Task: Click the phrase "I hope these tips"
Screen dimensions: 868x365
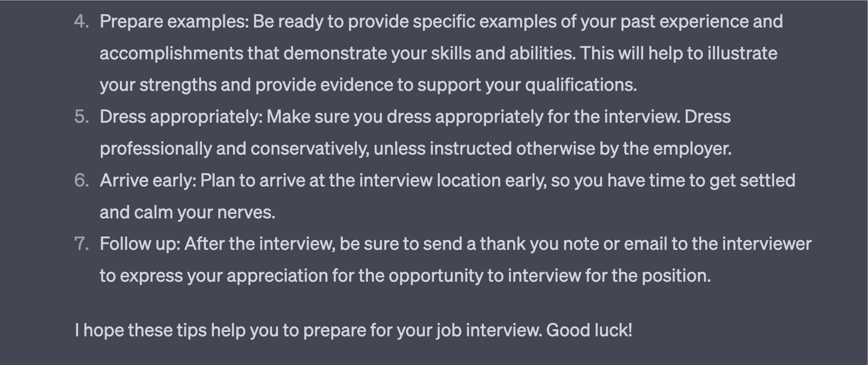Action: pos(141,330)
